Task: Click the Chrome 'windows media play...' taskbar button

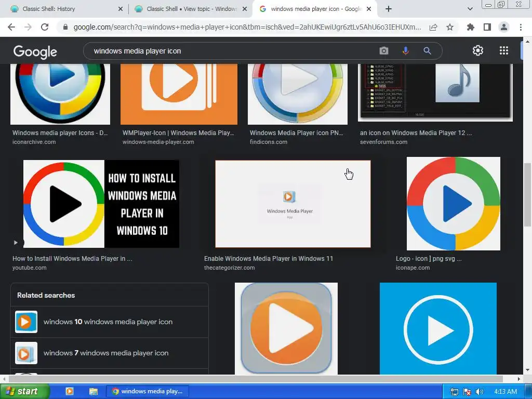Action: click(147, 391)
